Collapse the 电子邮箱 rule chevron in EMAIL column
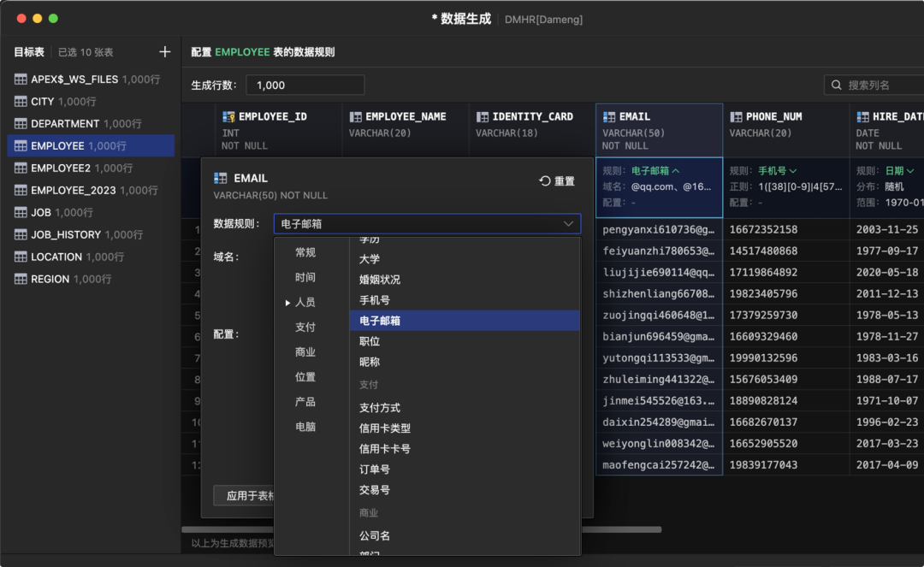Screen dimensions: 924x567 click(x=676, y=171)
